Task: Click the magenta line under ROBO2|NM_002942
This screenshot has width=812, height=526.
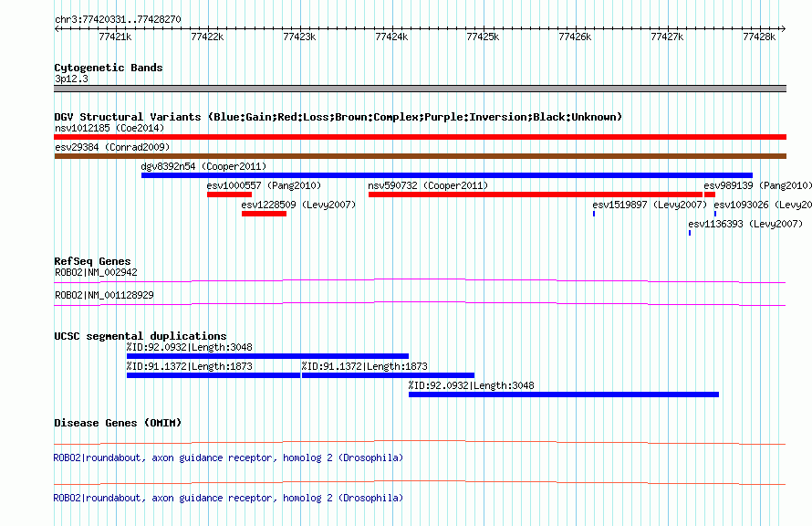Action: click(x=420, y=281)
